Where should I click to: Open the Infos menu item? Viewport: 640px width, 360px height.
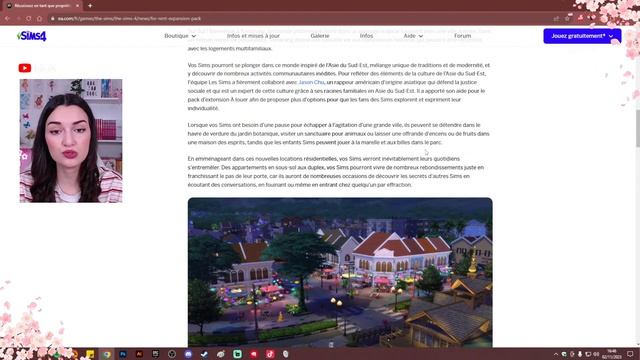366,36
